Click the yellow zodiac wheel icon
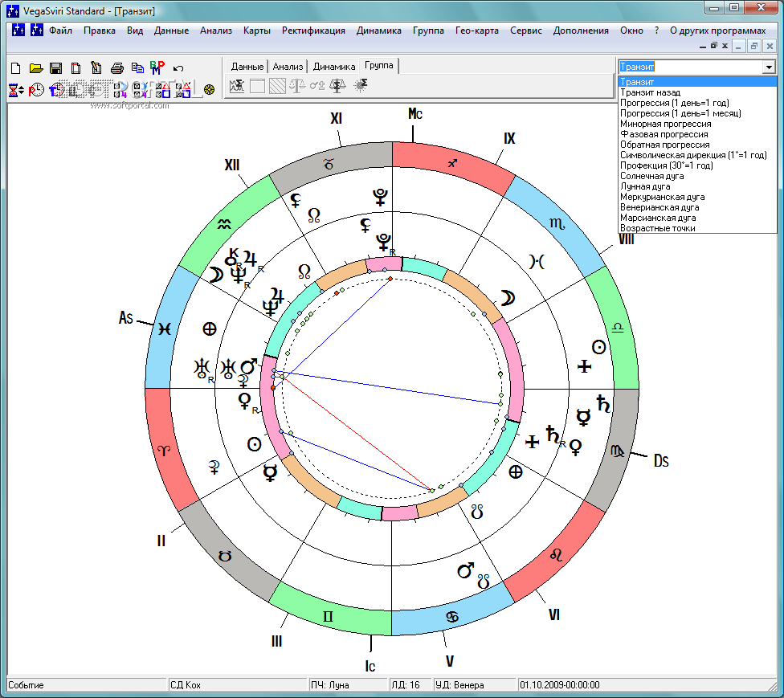Viewport: 784px width, 698px height. (209, 89)
